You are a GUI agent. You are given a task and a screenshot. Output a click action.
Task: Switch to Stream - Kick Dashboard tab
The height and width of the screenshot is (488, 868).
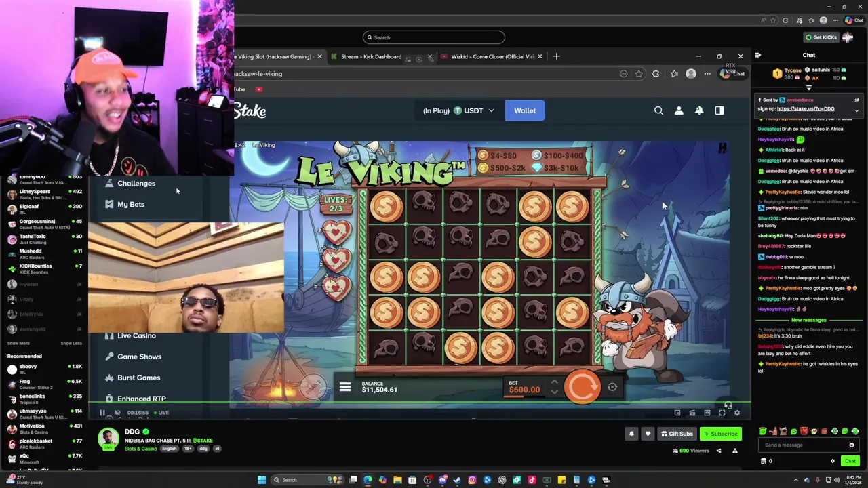coord(371,56)
